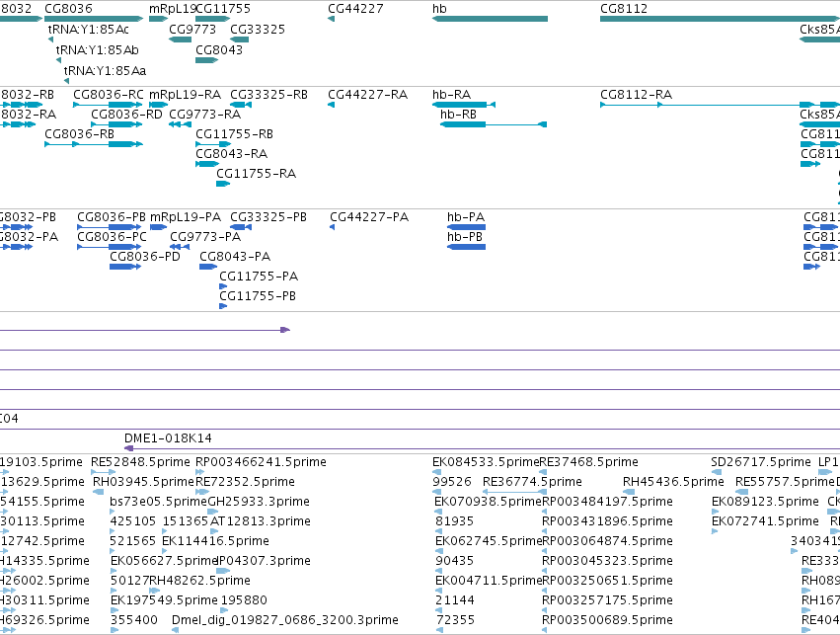Screen dimensions: 840x635
Task: Click the CG8036 gene label
Action: pyautogui.click(x=68, y=9)
